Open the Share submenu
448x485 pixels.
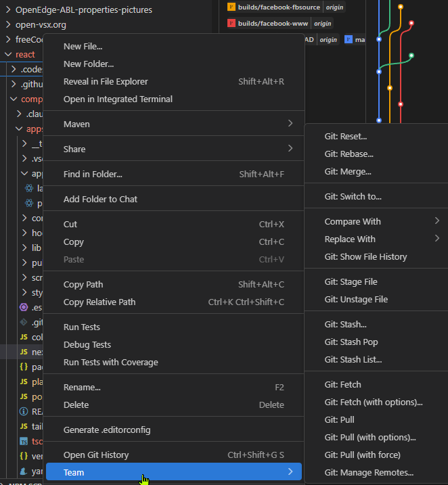[x=173, y=149]
